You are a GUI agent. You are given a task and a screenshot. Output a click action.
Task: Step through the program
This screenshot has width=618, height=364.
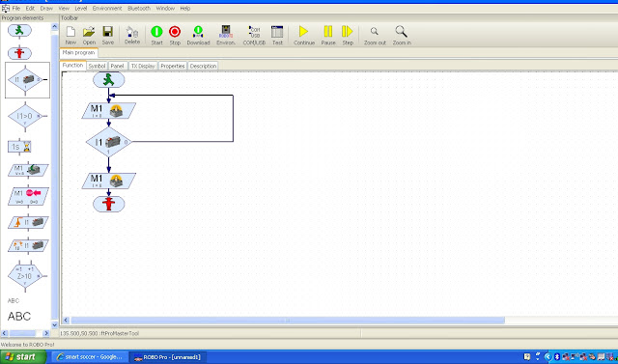(348, 35)
